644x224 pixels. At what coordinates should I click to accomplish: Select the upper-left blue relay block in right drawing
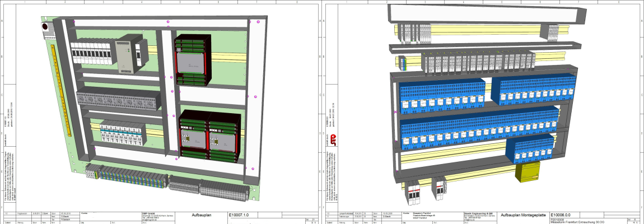442,96
